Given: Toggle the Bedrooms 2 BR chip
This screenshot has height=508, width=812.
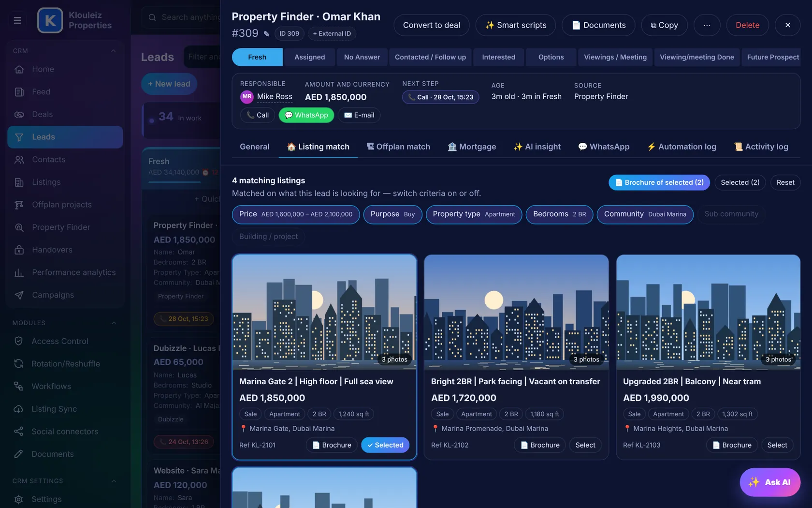Looking at the screenshot, I should tap(559, 214).
